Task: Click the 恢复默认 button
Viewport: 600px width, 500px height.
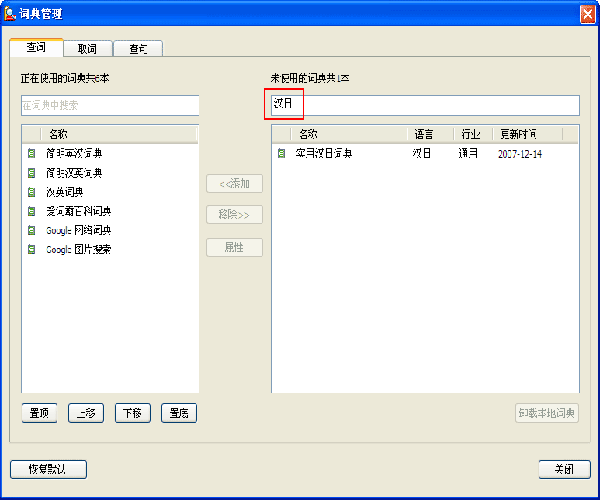Action: [x=48, y=469]
